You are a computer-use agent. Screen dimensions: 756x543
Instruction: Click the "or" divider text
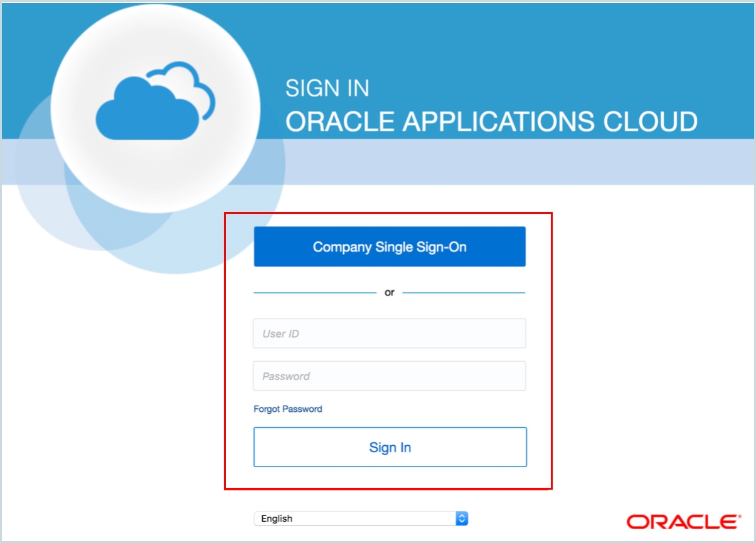coord(389,293)
